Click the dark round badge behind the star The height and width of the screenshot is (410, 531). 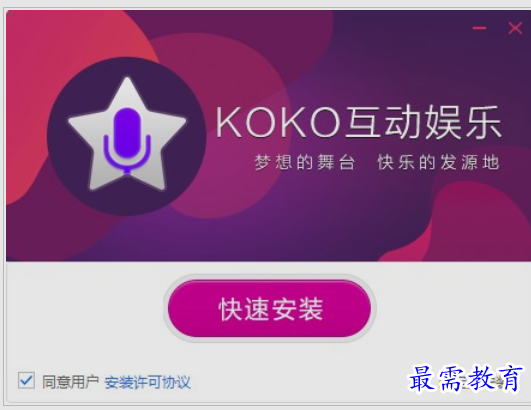click(x=126, y=136)
